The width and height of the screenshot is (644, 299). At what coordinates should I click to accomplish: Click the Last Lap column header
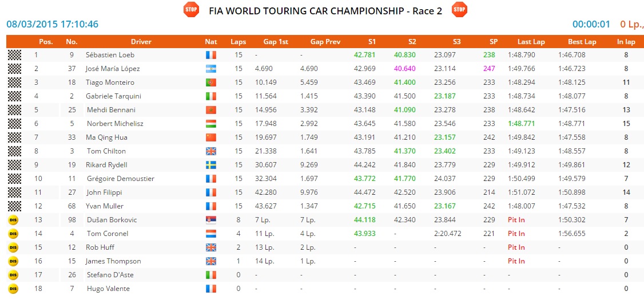(531, 42)
